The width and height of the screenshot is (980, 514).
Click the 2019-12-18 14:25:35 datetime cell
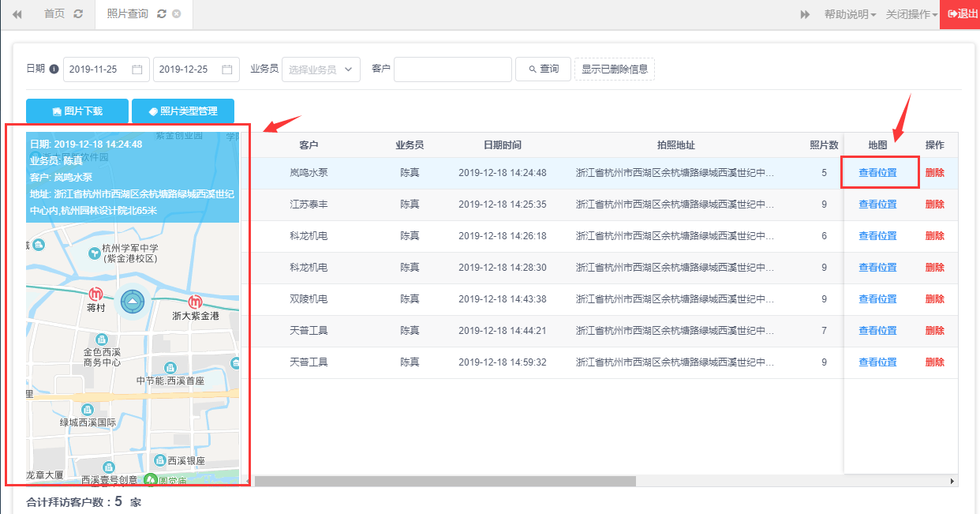click(502, 204)
